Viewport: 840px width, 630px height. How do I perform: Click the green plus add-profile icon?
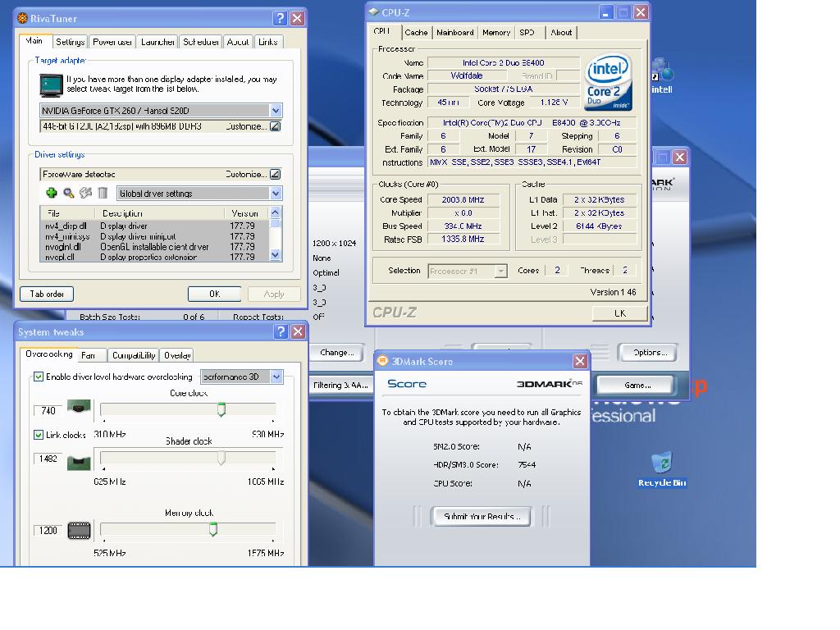click(52, 194)
